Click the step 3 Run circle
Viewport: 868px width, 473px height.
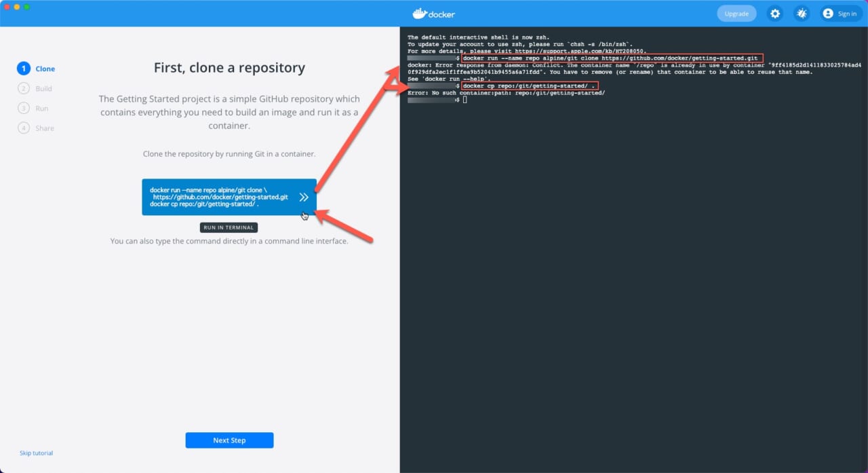pyautogui.click(x=25, y=108)
